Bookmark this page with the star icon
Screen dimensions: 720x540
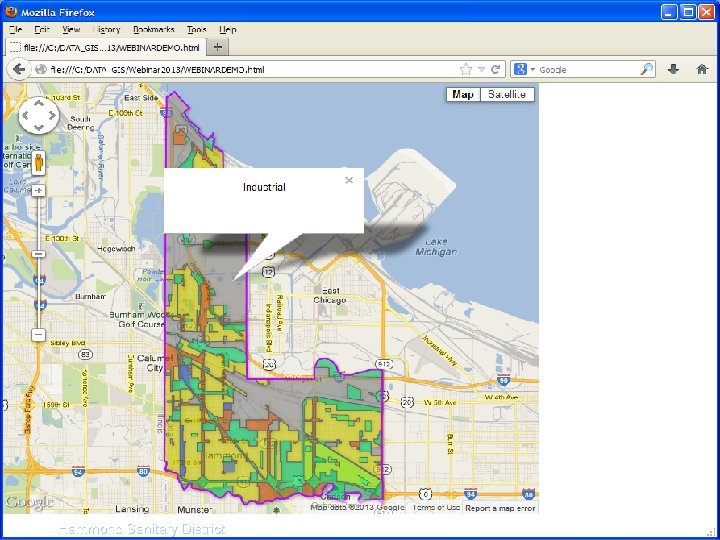coord(466,69)
